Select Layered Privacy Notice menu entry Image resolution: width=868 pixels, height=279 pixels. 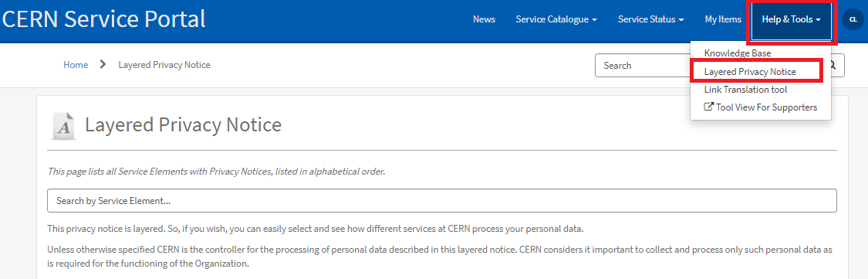click(750, 72)
